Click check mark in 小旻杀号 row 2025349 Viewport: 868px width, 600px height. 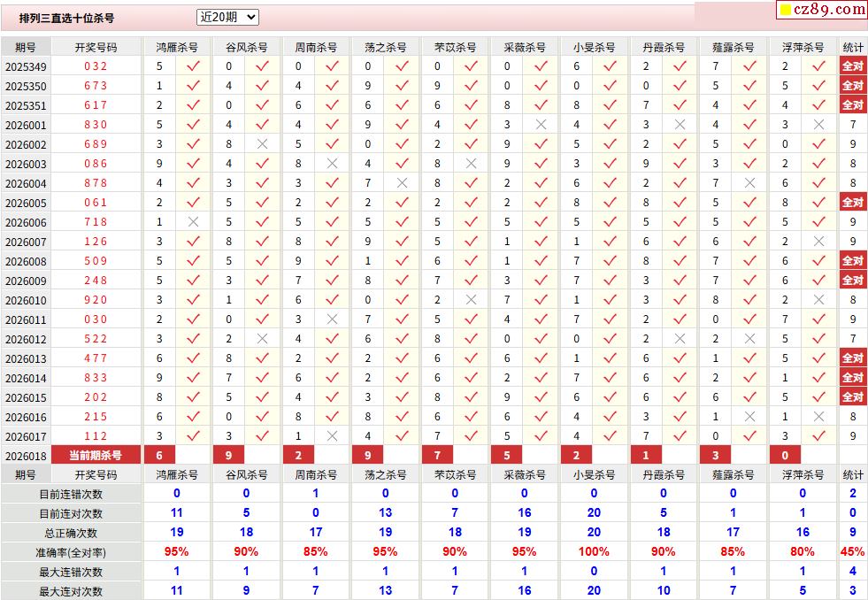coord(610,66)
